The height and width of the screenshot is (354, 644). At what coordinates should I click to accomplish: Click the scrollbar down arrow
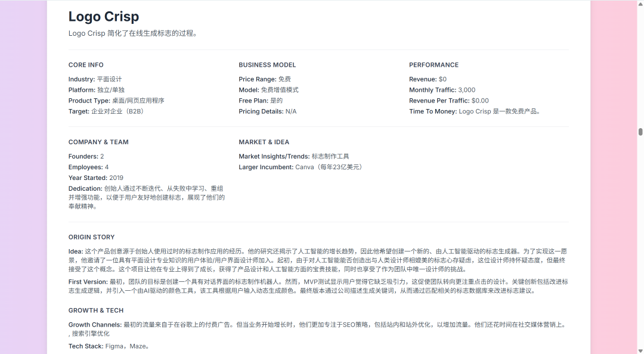click(640, 350)
